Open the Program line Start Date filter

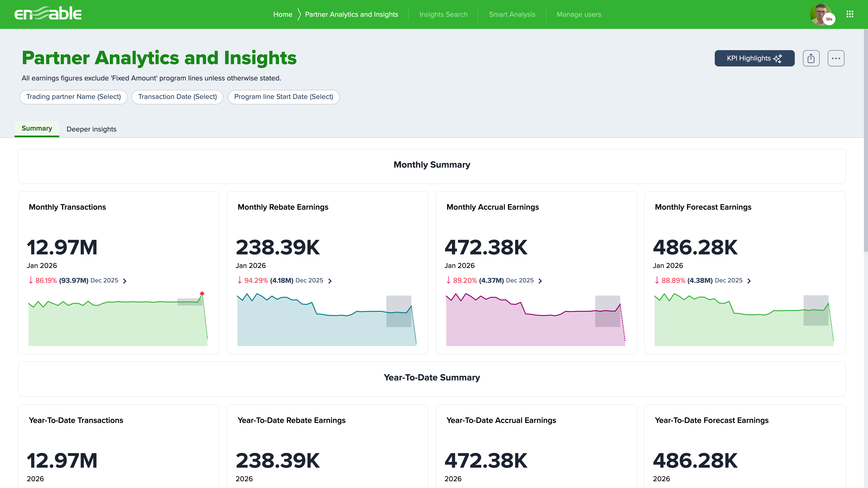pyautogui.click(x=283, y=97)
